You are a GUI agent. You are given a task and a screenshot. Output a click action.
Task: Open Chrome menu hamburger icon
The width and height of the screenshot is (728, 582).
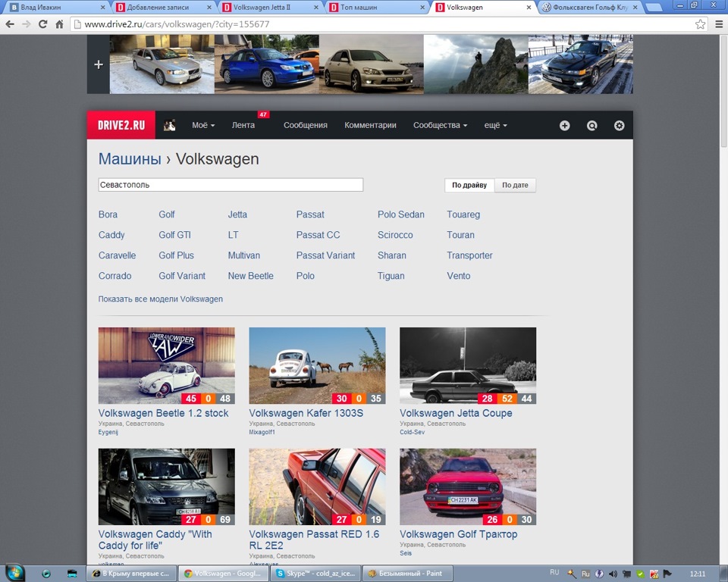[719, 24]
